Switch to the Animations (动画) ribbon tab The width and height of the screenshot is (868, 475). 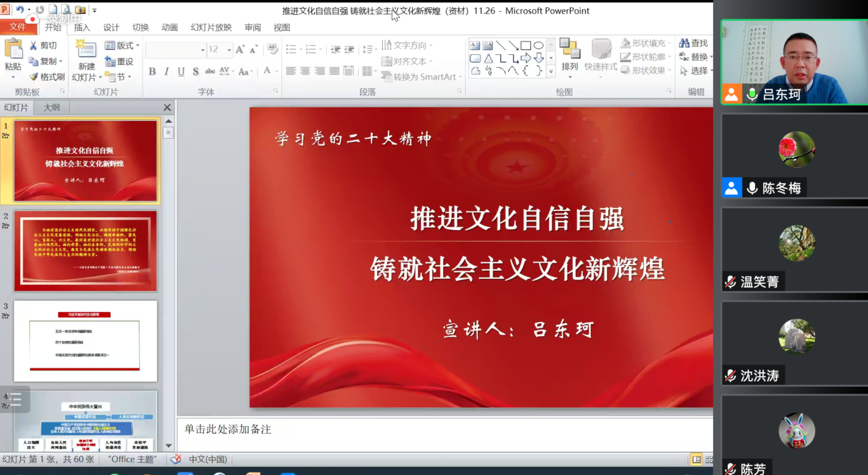170,27
